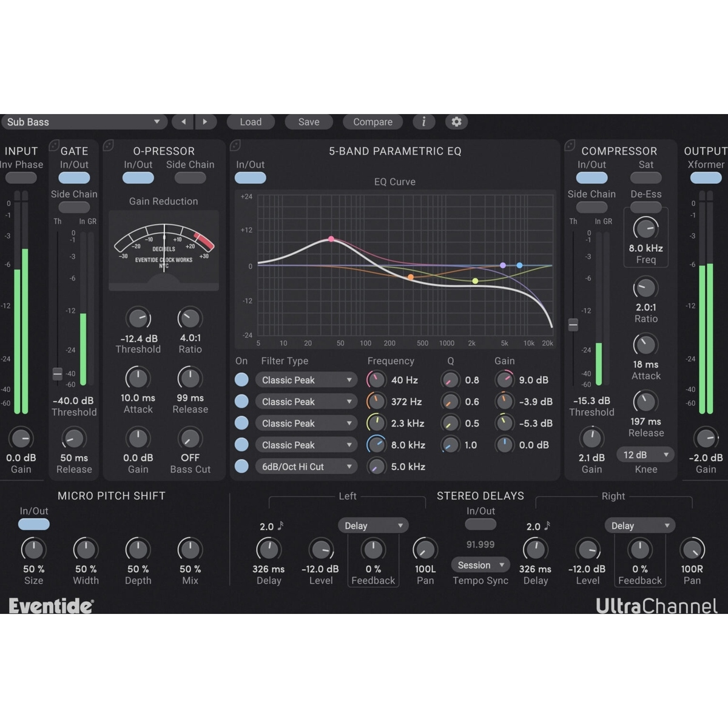The height and width of the screenshot is (728, 728).
Task: Click the Compressor module reorder icon
Action: pos(570,145)
